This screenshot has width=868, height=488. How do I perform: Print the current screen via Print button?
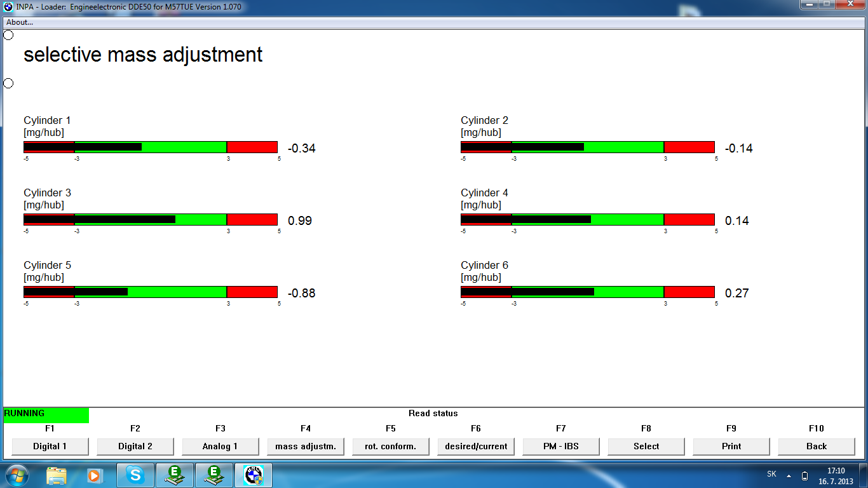(731, 446)
